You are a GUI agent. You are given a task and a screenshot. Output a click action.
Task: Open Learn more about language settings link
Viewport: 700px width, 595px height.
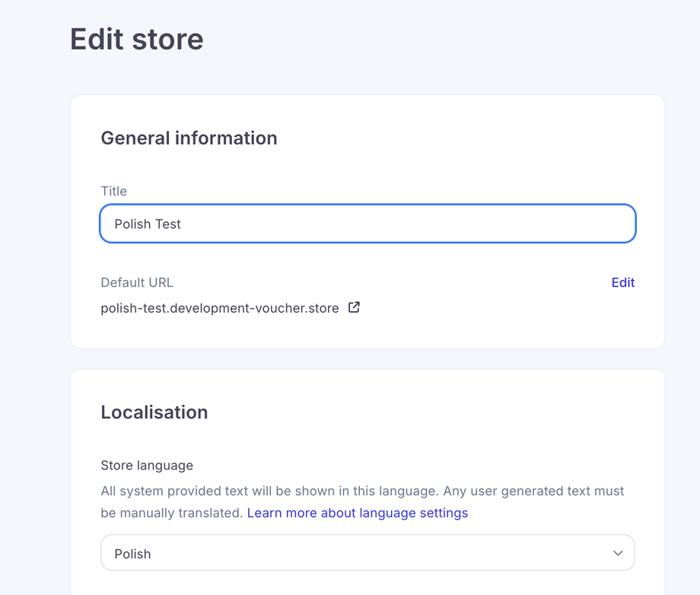point(358,513)
